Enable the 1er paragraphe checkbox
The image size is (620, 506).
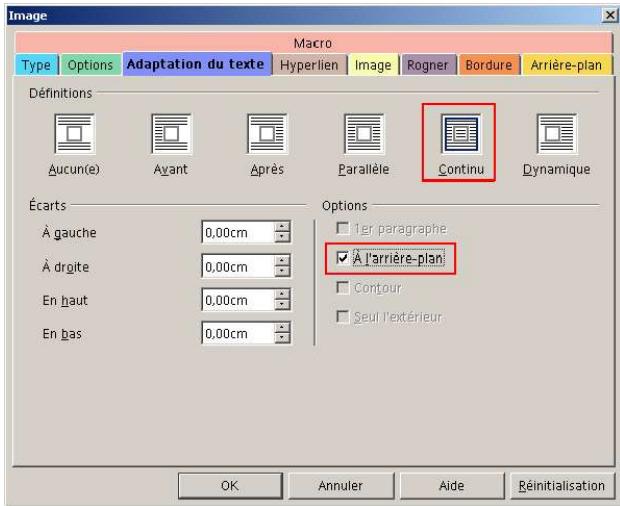click(342, 228)
